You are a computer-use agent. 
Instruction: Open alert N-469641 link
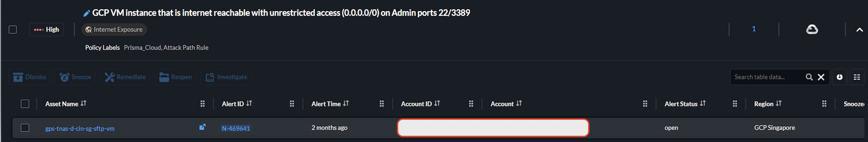(x=235, y=128)
